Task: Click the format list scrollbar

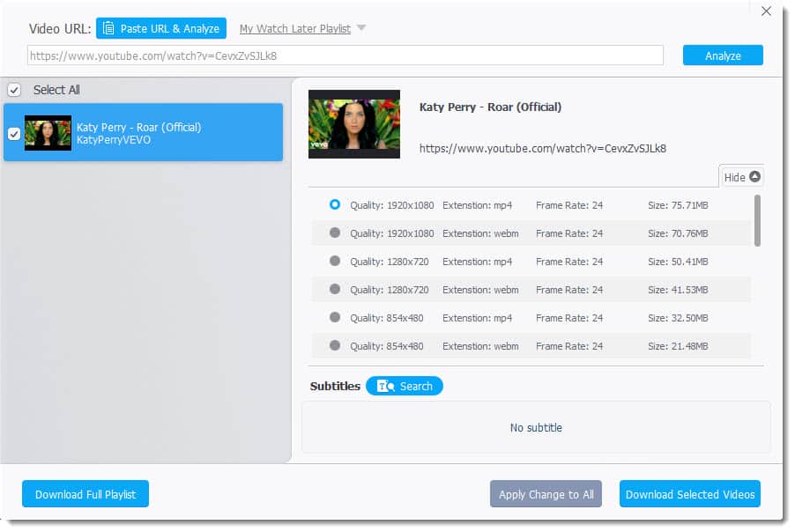Action: coord(757,220)
